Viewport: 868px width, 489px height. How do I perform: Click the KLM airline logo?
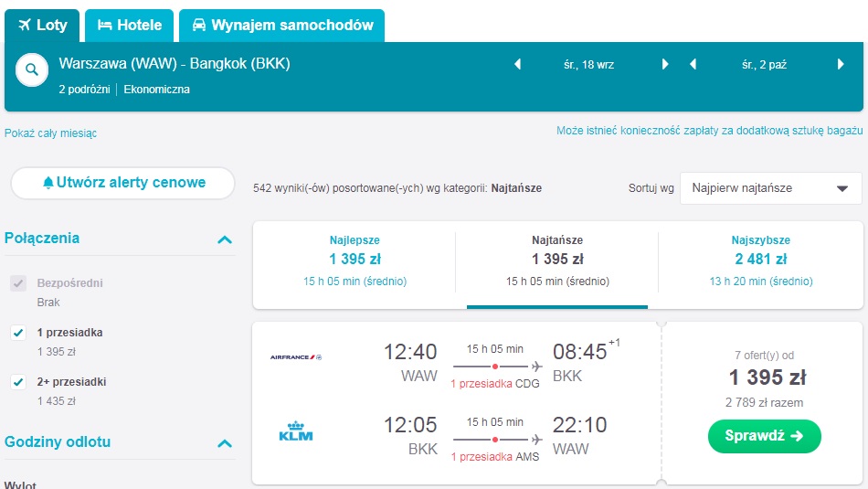click(296, 431)
